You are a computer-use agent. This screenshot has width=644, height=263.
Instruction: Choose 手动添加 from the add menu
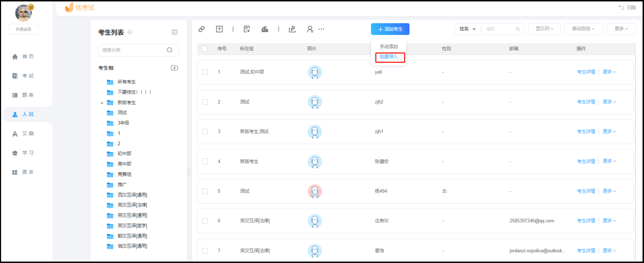pyautogui.click(x=388, y=47)
